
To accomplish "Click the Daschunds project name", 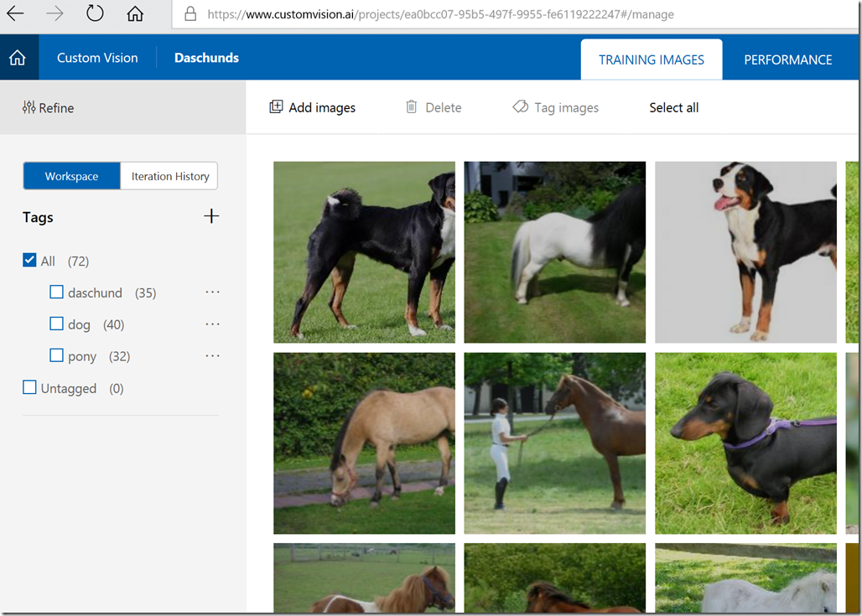I will [207, 58].
